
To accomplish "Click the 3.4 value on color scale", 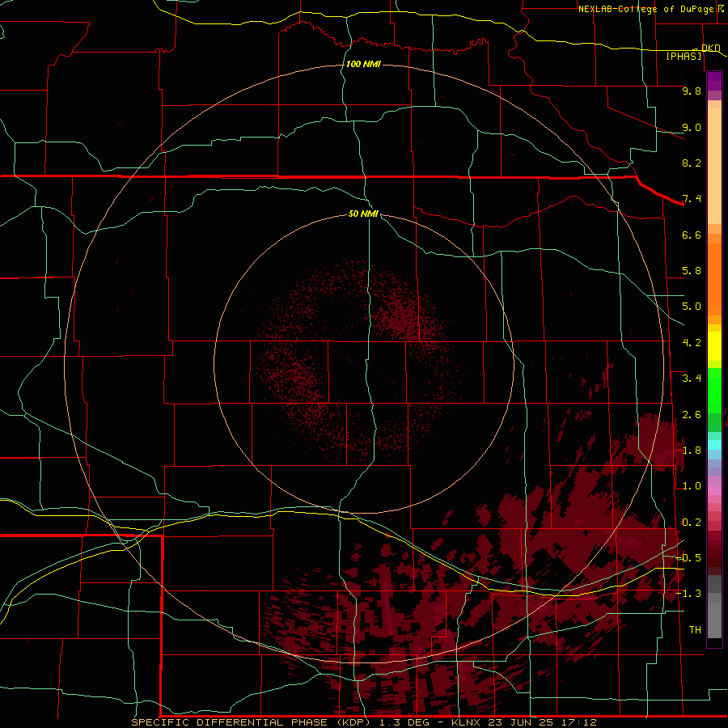I will point(692,379).
